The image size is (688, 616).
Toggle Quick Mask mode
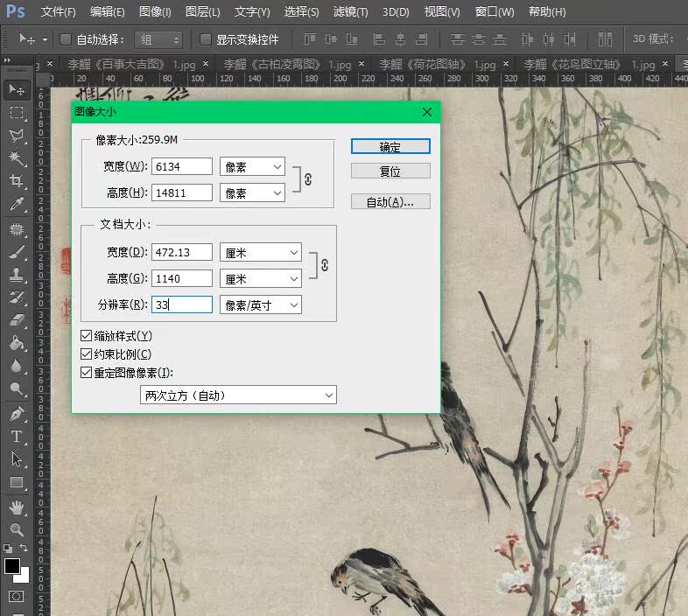pos(17,596)
